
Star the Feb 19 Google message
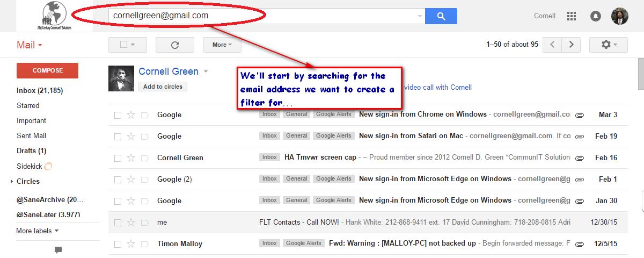click(x=131, y=136)
